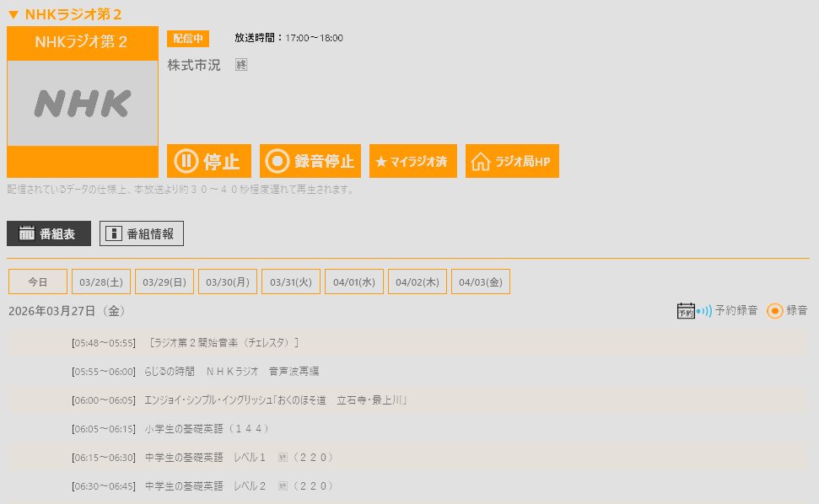This screenshot has width=819, height=504.
Task: Select the 株式市況 program title
Action: (195, 66)
